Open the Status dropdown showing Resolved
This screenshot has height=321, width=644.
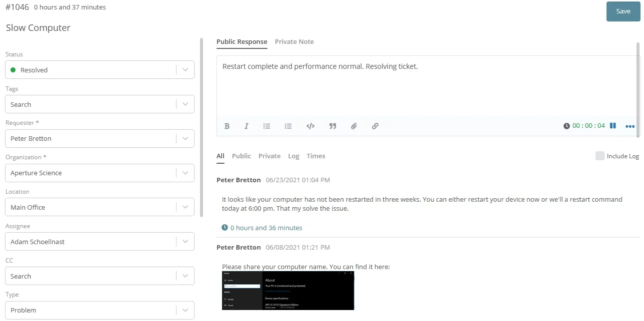pyautogui.click(x=99, y=69)
